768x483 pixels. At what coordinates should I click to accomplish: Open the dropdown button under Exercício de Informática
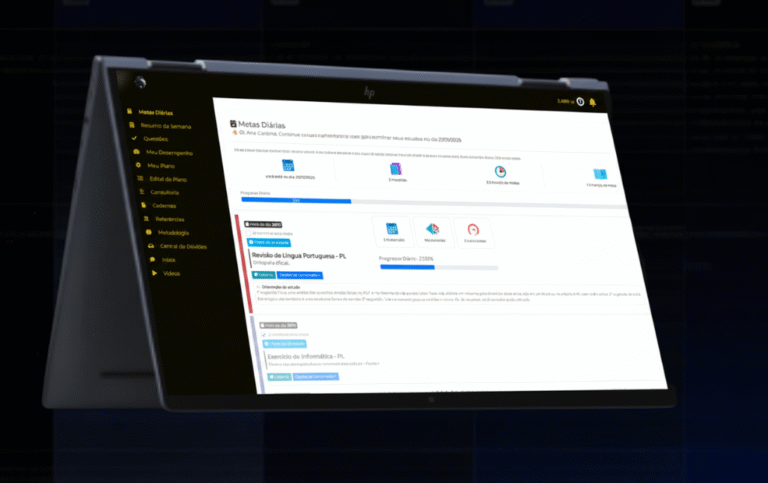coord(315,377)
